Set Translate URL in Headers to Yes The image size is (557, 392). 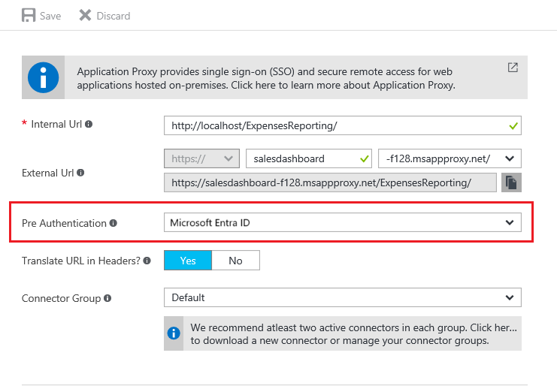pyautogui.click(x=188, y=261)
